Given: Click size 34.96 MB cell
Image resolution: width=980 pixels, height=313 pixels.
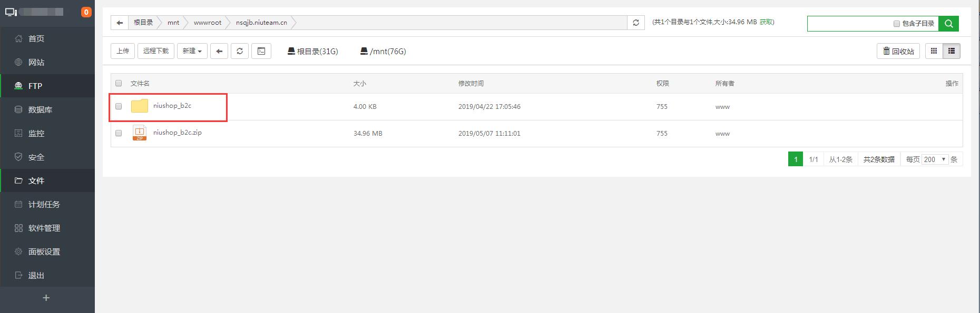Looking at the screenshot, I should 368,134.
